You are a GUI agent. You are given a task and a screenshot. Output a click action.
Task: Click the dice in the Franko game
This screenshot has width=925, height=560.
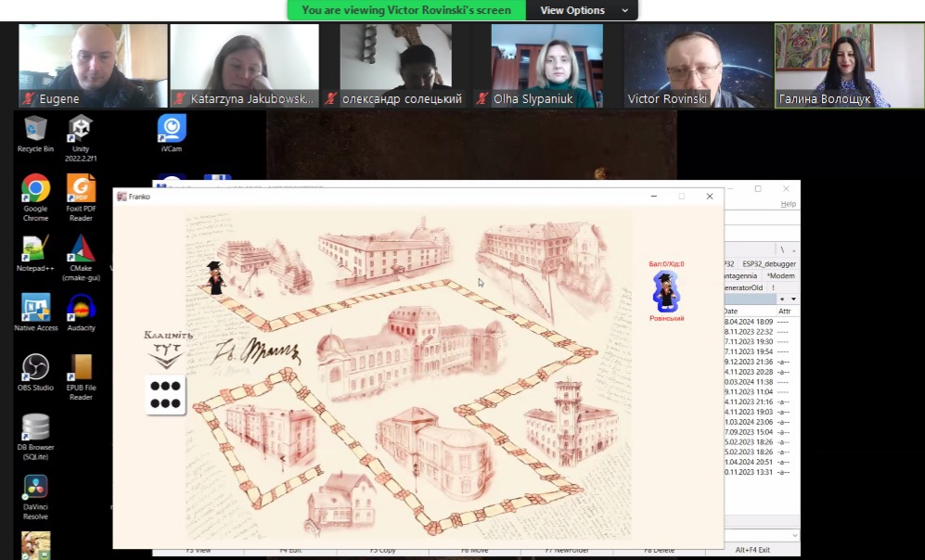[165, 395]
